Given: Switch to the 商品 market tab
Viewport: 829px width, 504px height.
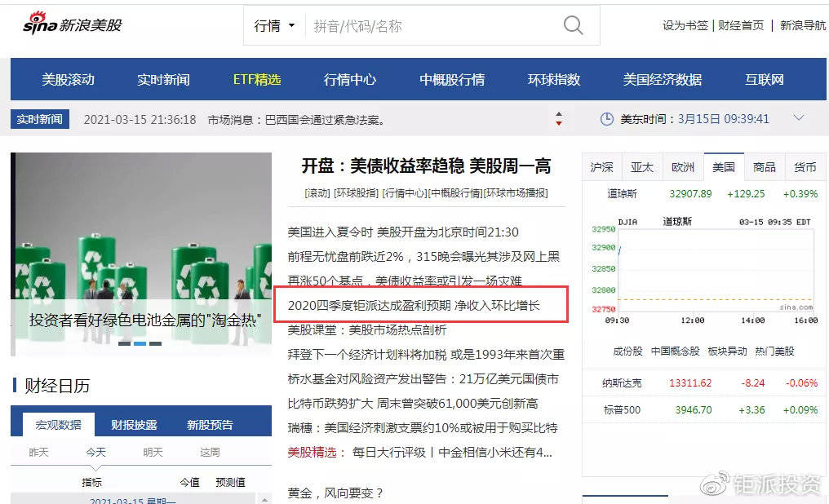Looking at the screenshot, I should (x=765, y=167).
